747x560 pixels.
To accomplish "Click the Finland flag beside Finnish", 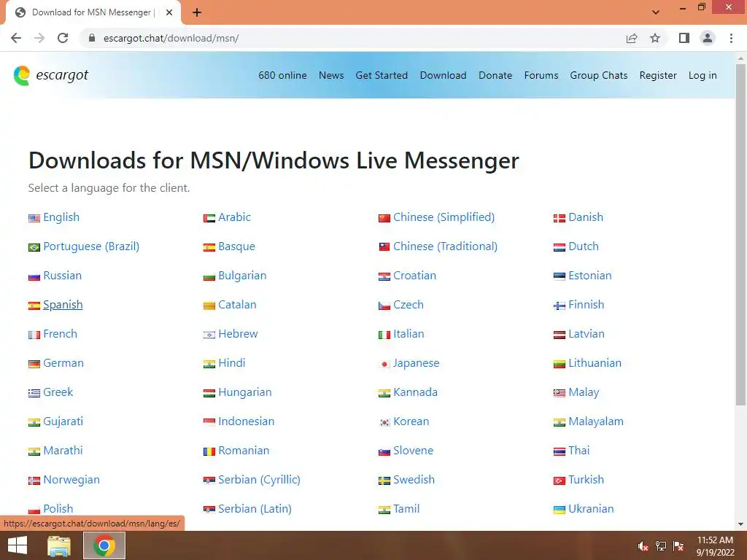I will 560,306.
